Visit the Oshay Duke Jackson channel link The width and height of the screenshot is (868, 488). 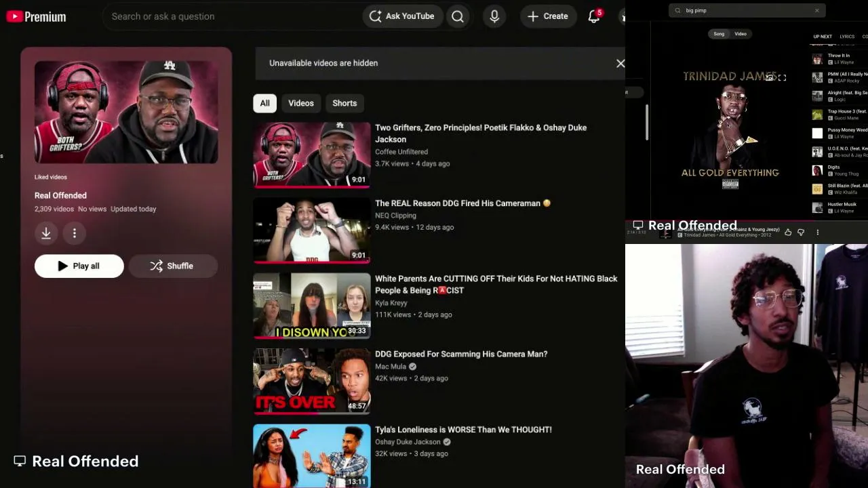408,442
